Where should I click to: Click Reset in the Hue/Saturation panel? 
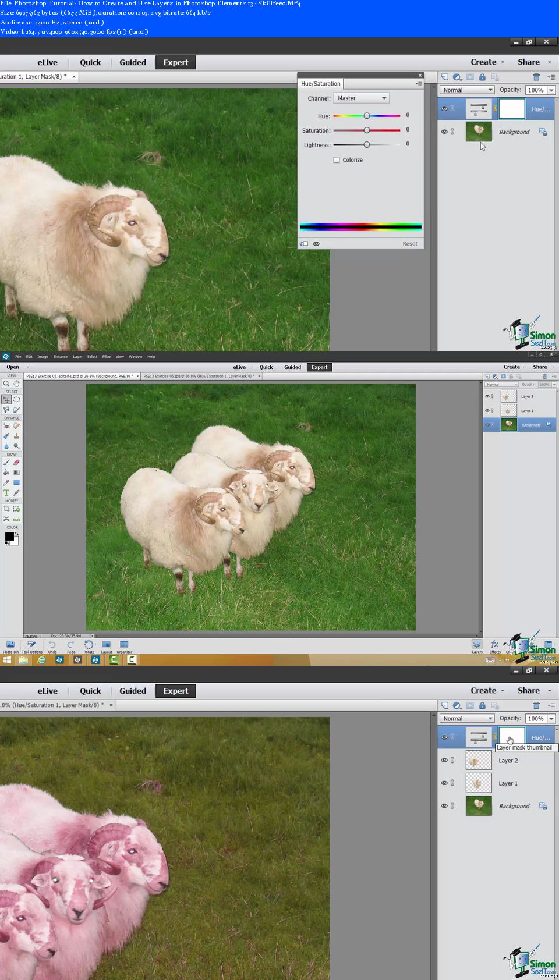(x=410, y=244)
